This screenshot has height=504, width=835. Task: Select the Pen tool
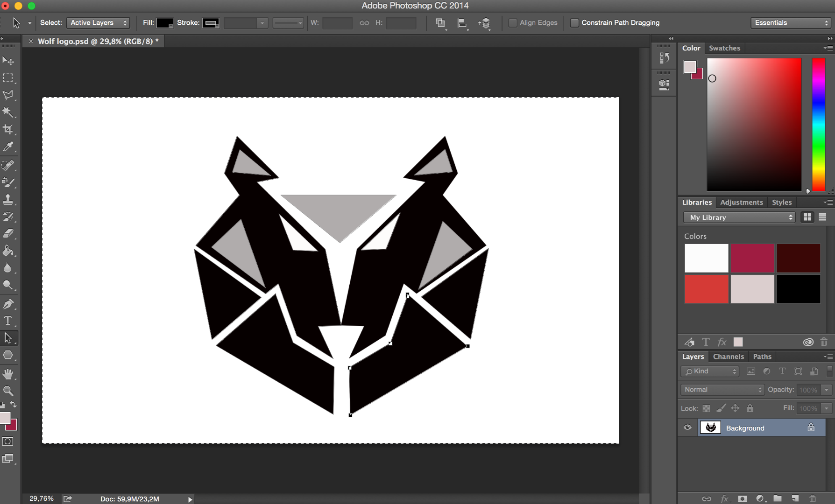tap(8, 304)
